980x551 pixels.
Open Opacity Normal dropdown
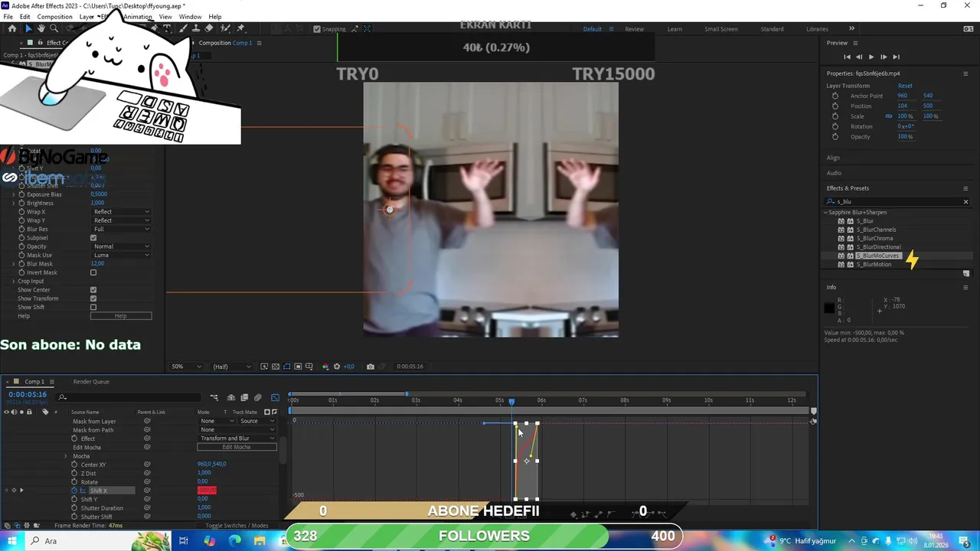point(121,246)
